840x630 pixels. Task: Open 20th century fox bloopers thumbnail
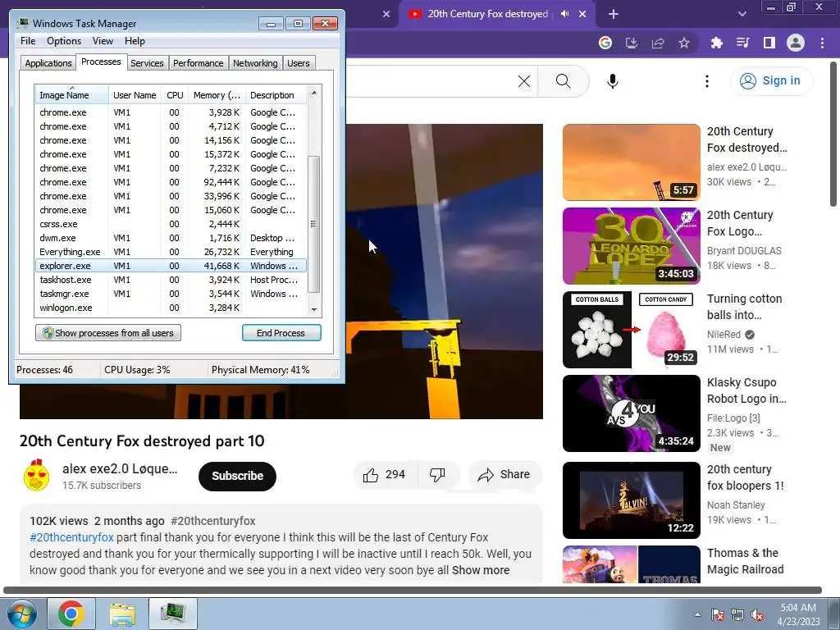pos(631,500)
